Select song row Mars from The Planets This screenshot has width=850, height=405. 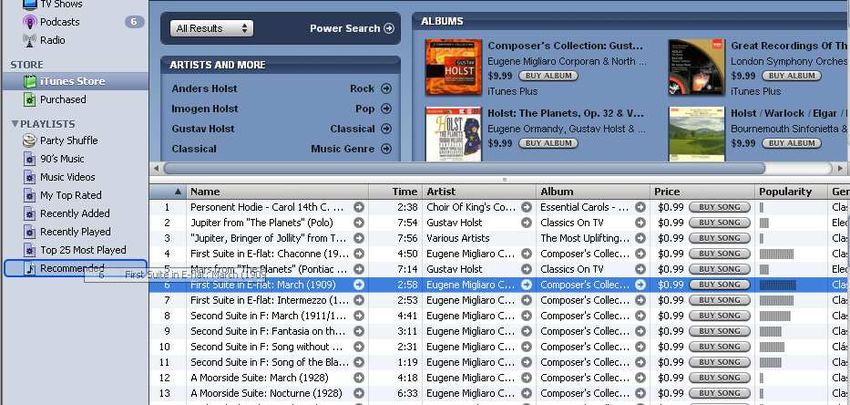499,269
